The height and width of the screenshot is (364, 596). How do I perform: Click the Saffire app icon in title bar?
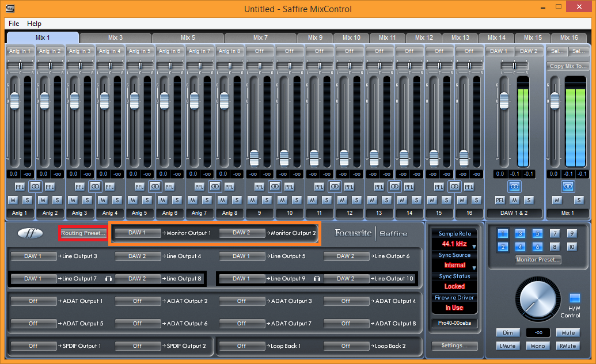coord(10,9)
